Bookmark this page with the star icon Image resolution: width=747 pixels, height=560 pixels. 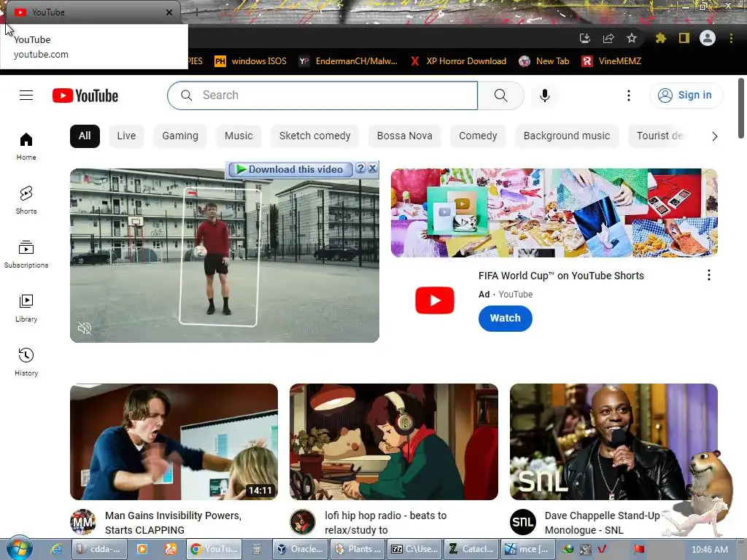tap(632, 38)
